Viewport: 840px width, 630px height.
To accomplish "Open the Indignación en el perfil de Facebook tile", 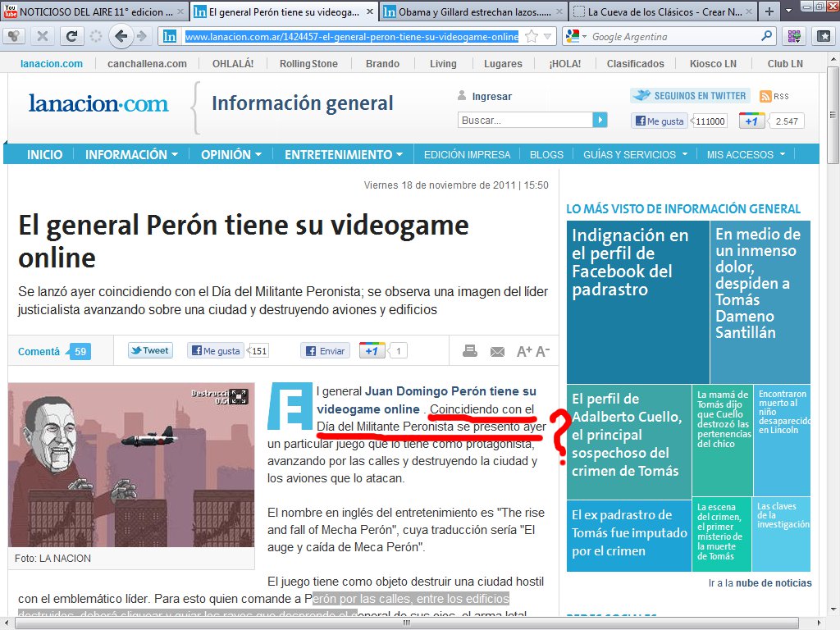I will coord(638,302).
